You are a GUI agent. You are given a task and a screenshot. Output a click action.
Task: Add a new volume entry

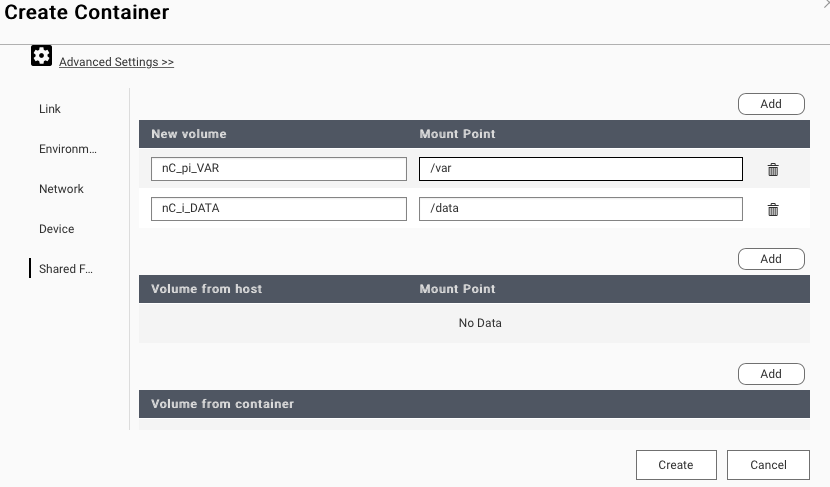(x=771, y=104)
